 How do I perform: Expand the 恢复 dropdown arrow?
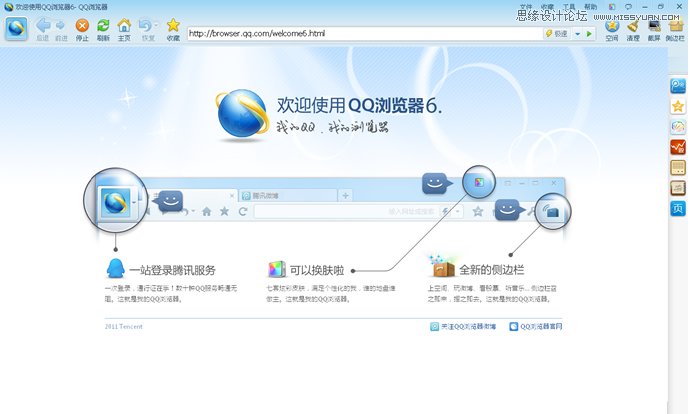coord(156,25)
